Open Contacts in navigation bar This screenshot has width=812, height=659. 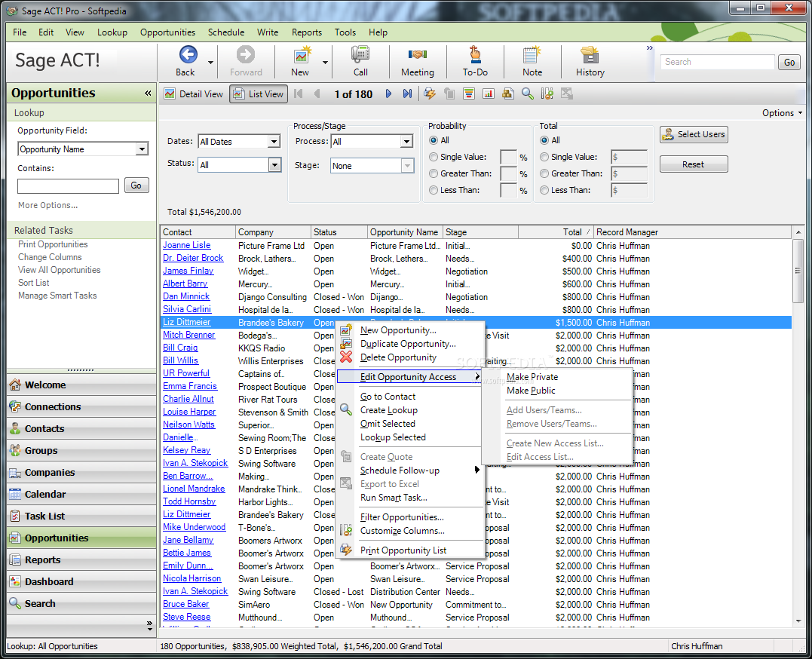pos(81,428)
